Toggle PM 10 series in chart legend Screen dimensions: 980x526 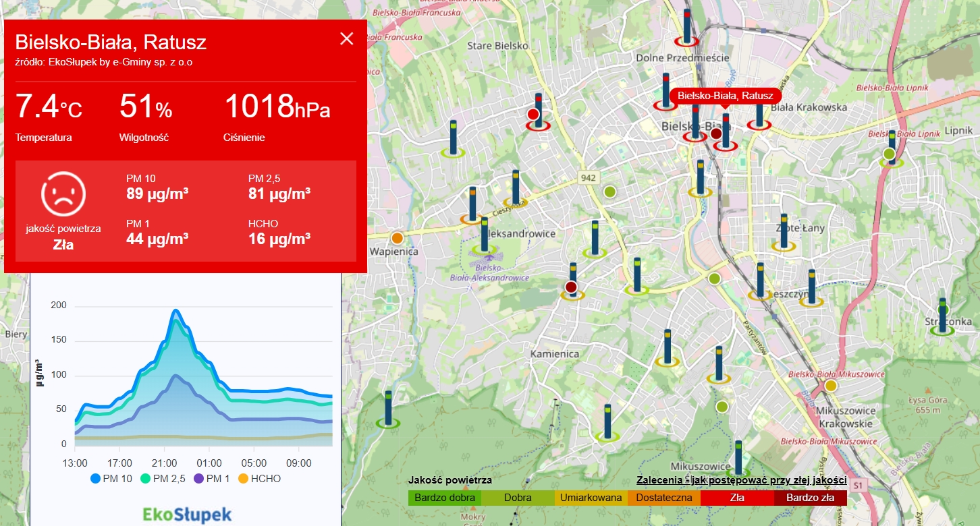[x=113, y=479]
